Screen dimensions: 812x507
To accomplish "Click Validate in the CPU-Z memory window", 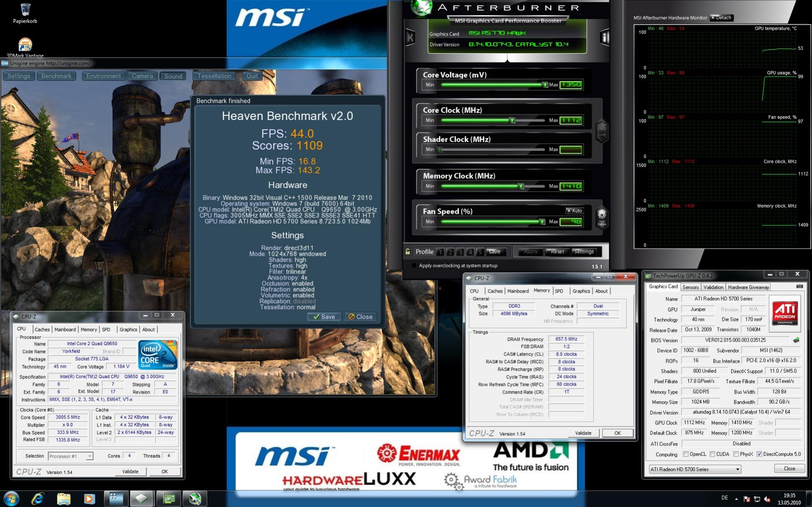I will tap(583, 433).
